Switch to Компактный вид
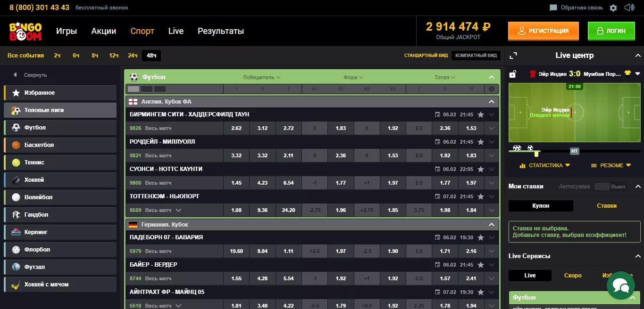The image size is (644, 309). pos(476,56)
